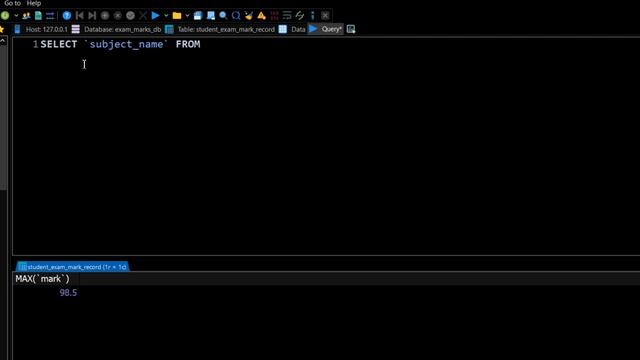Click the yellow star icon before the Host tab
Viewport: 640px width, 360px height.
point(2,29)
